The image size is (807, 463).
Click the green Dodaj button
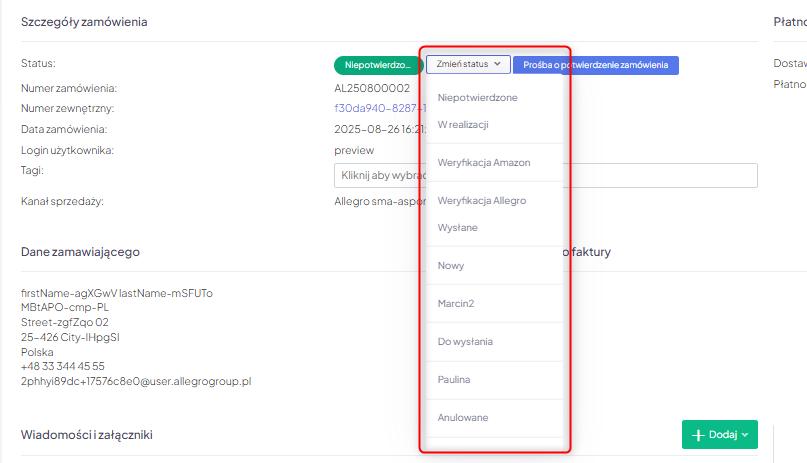click(x=719, y=435)
